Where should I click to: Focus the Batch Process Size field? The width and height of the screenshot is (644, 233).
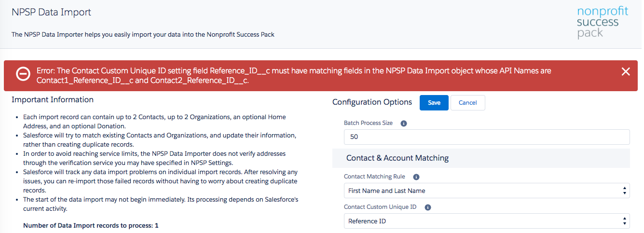(487, 137)
